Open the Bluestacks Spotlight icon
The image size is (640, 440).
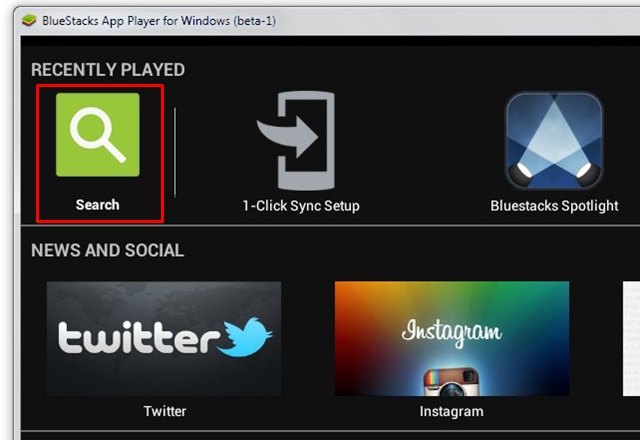(554, 141)
